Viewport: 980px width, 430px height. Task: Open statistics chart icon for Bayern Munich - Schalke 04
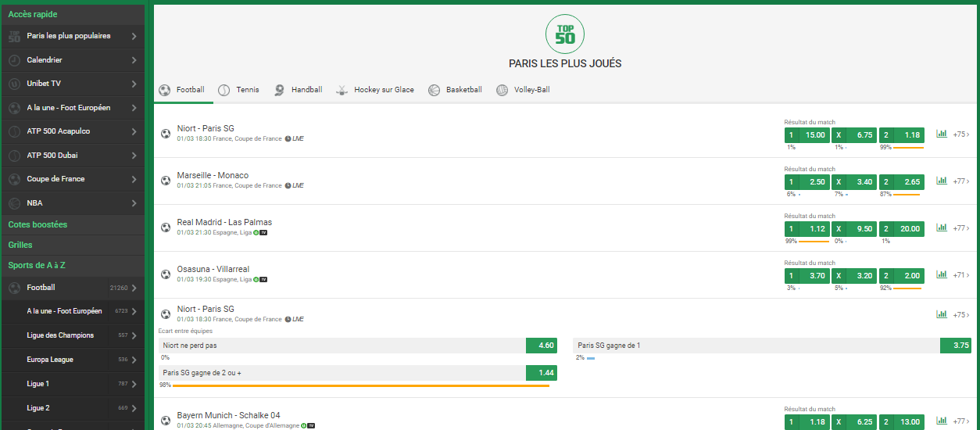pyautogui.click(x=942, y=421)
